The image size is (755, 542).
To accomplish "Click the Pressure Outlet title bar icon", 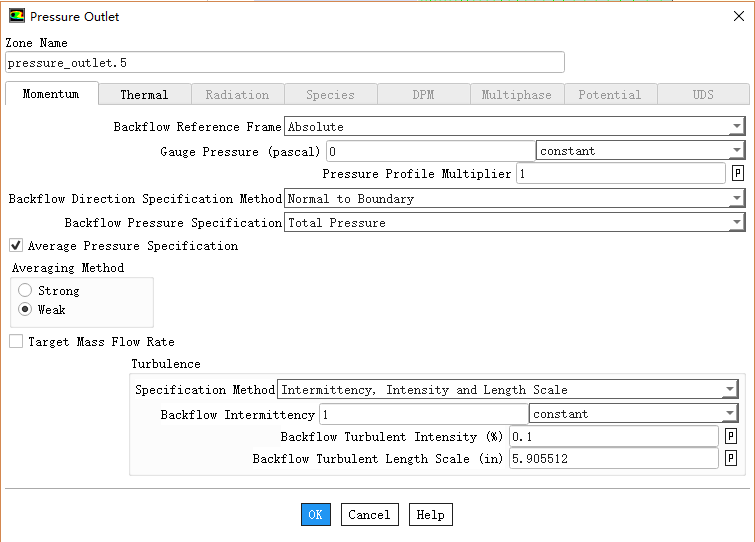I will [x=17, y=17].
